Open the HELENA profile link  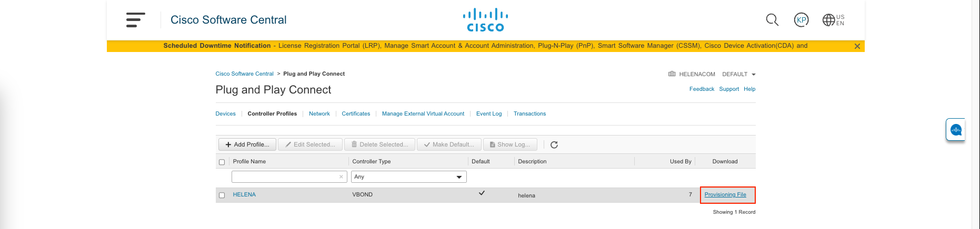click(244, 195)
